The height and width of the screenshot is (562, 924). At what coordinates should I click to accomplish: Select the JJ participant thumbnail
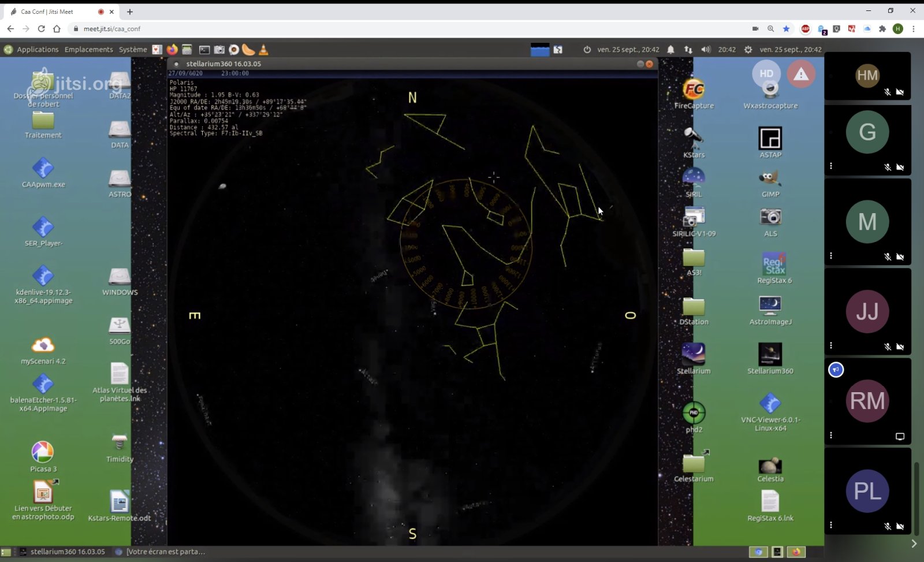(867, 311)
